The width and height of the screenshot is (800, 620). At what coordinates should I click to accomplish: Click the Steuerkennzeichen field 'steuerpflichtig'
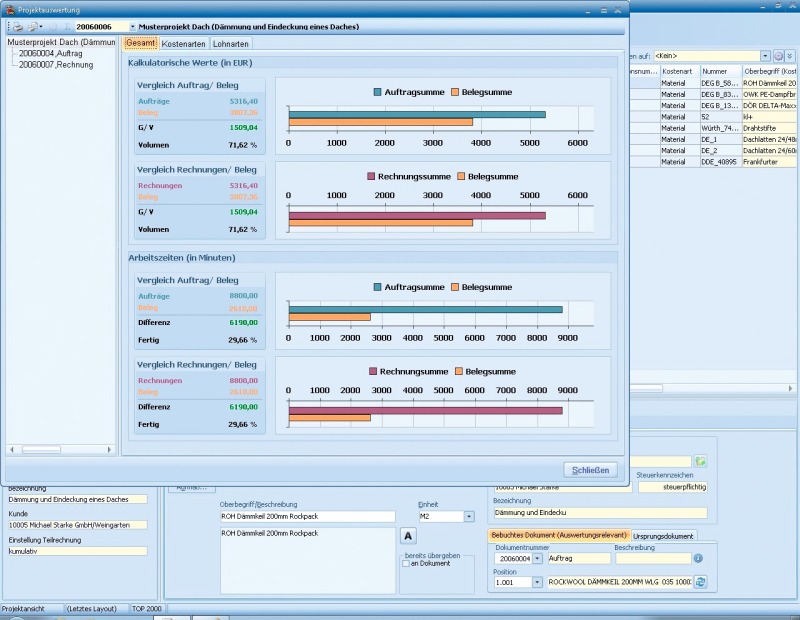672,487
